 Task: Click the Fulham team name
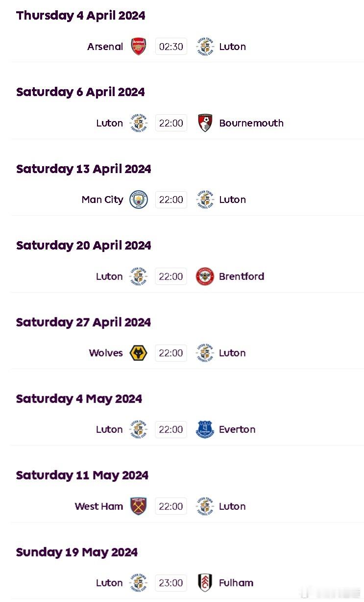coord(236,583)
